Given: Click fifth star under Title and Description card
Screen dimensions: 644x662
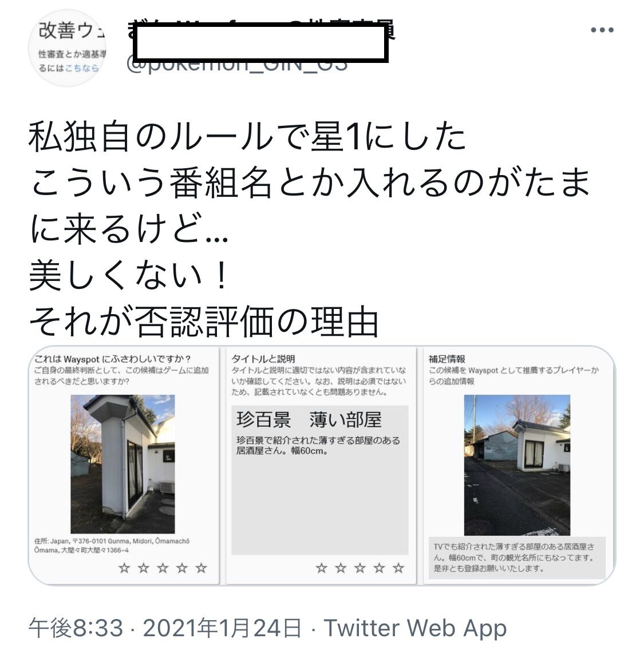Looking at the screenshot, I should [x=398, y=568].
